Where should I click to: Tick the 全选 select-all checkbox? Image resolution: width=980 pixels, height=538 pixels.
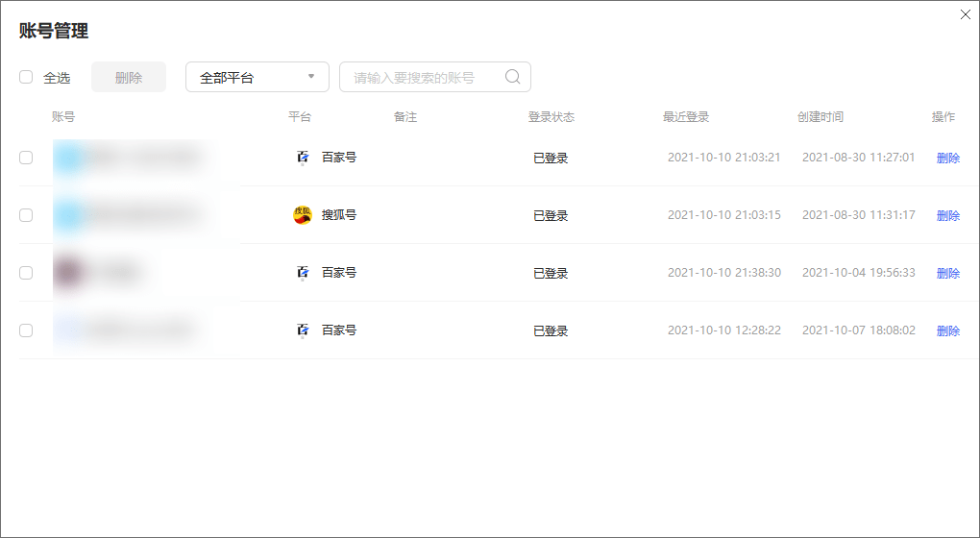[26, 77]
